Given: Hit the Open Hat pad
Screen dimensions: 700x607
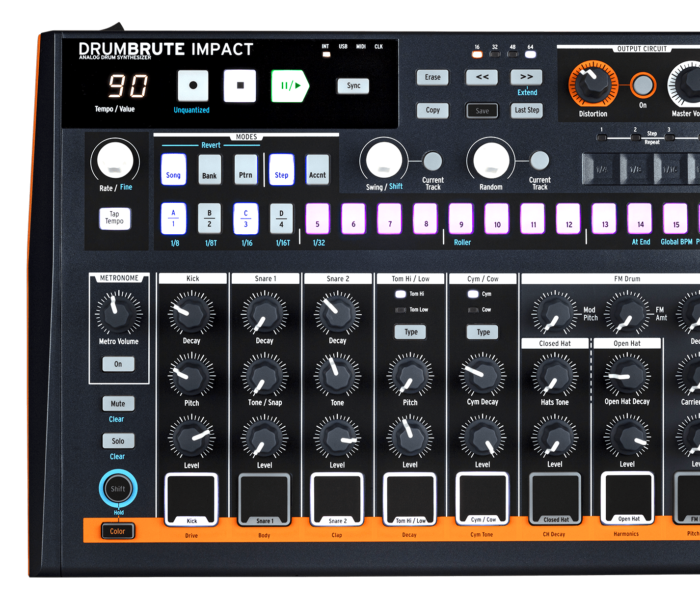Looking at the screenshot, I should pos(628,498).
